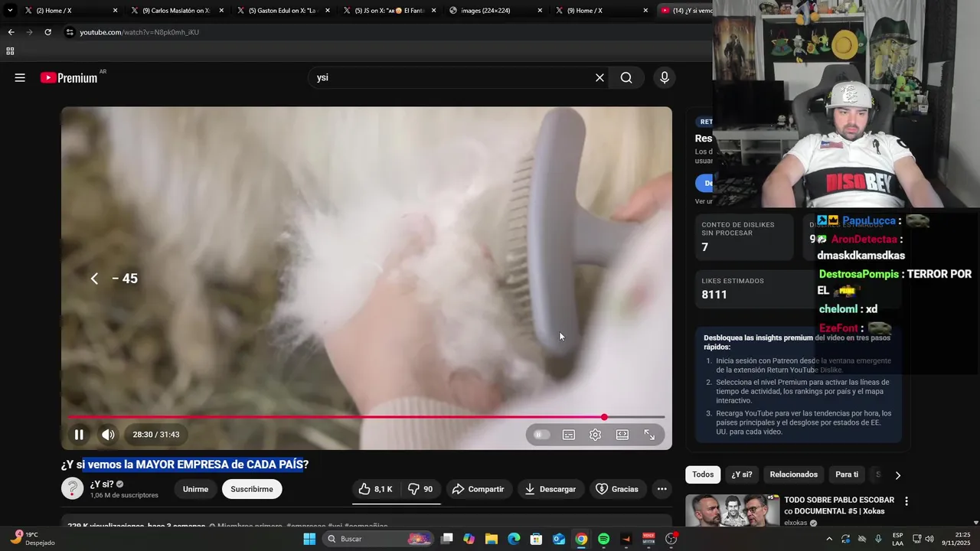Click the address bar URL

click(x=139, y=32)
